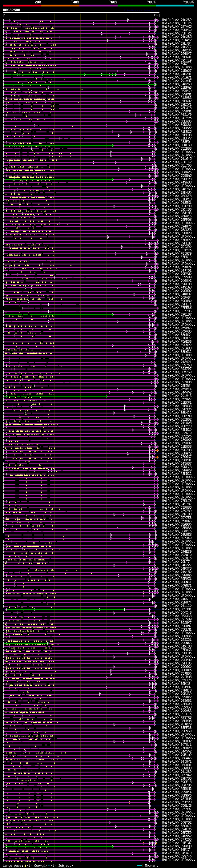Image resolution: width=197 pixels, height=868 pixels.
Task: Select the UniRef100_Q9XIL9 label
Action: [177, 61]
